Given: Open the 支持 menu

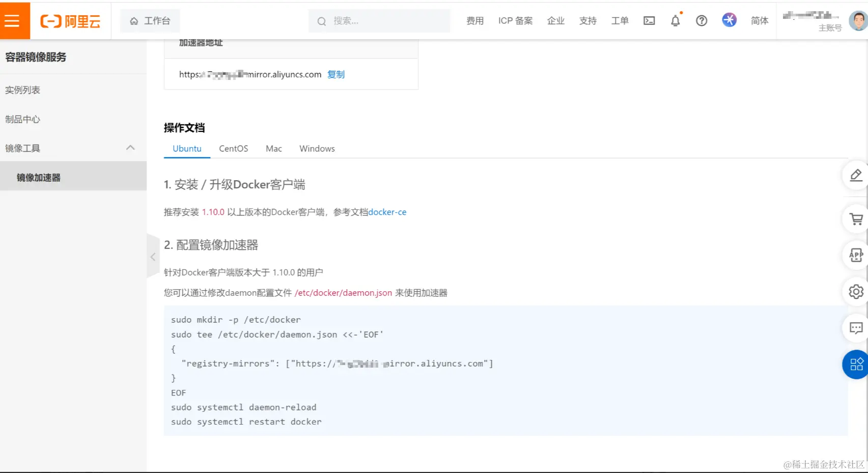Looking at the screenshot, I should [587, 21].
